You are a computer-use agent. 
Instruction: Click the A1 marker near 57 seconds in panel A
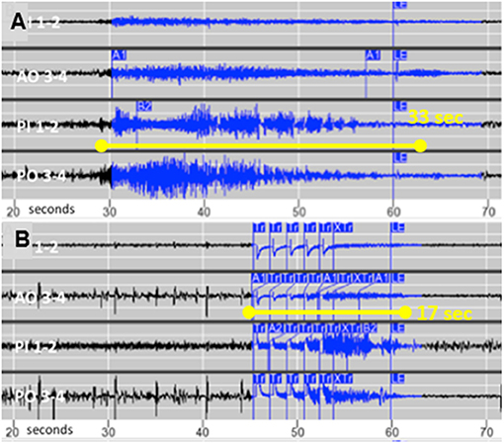point(373,55)
